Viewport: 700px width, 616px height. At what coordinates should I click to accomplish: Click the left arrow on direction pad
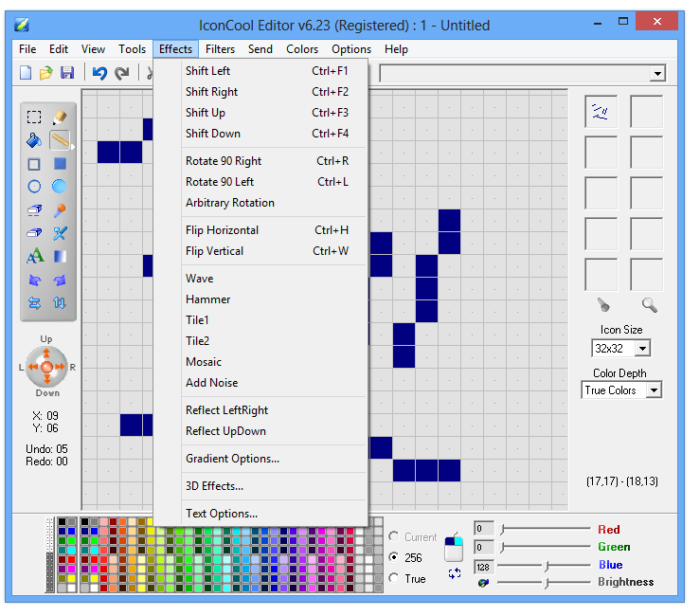(34, 367)
